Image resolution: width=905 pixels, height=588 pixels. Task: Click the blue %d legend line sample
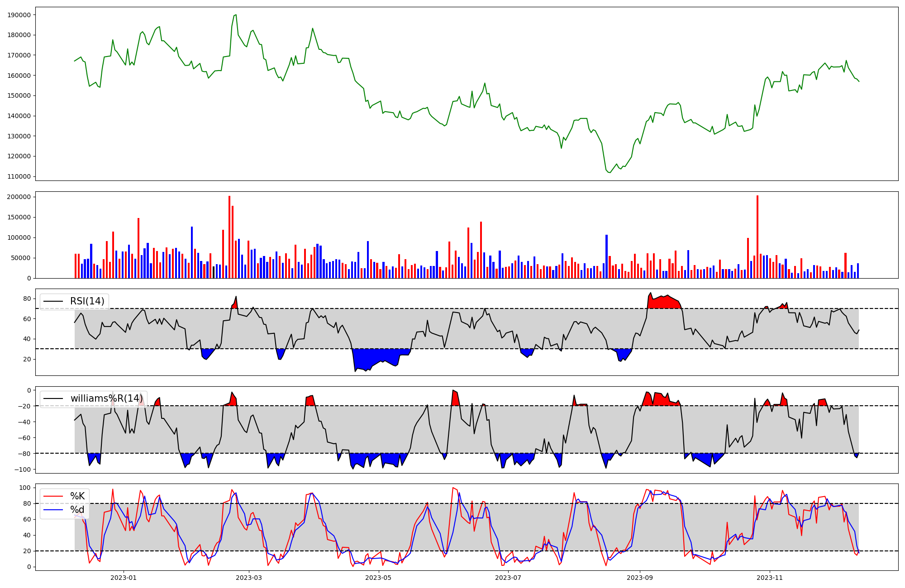coord(52,510)
